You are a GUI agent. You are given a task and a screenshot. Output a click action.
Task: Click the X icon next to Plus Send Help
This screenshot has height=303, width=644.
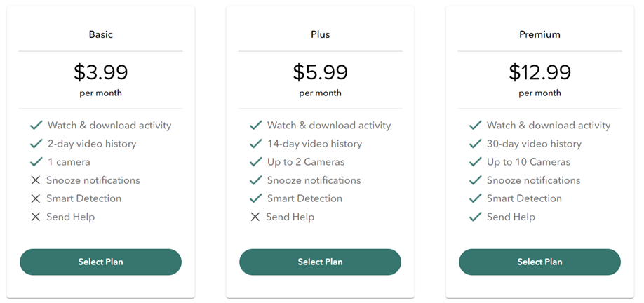[255, 217]
